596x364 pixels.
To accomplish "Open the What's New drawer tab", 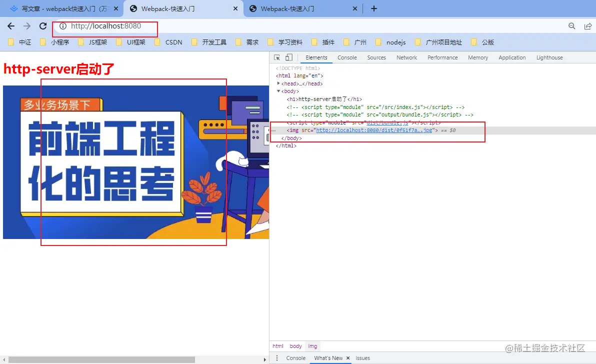I will [328, 358].
